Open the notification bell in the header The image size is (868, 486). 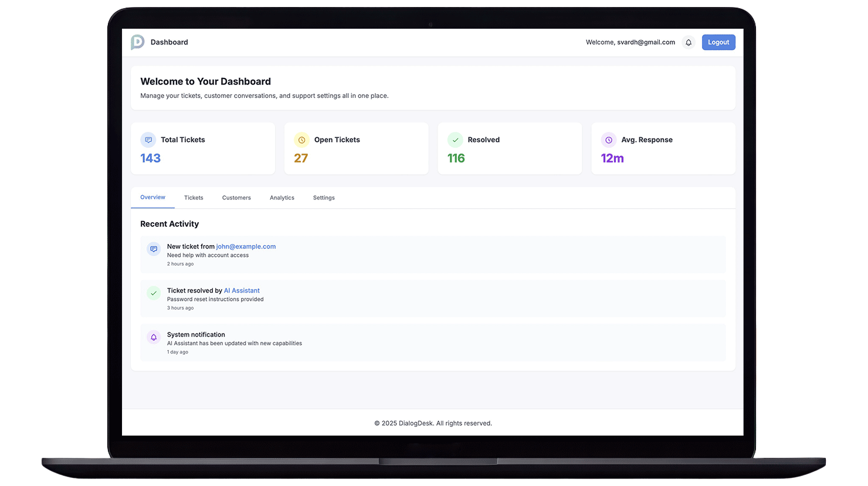pyautogui.click(x=689, y=42)
